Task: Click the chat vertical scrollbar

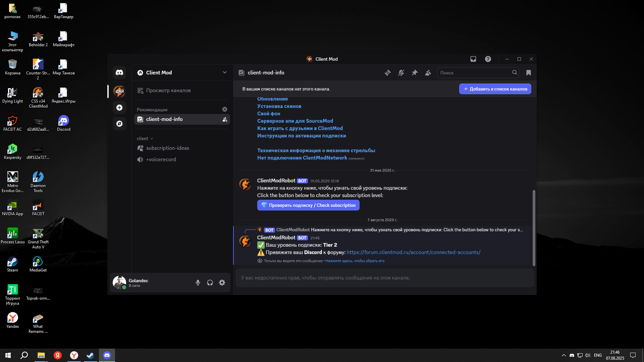Action: coord(534,228)
